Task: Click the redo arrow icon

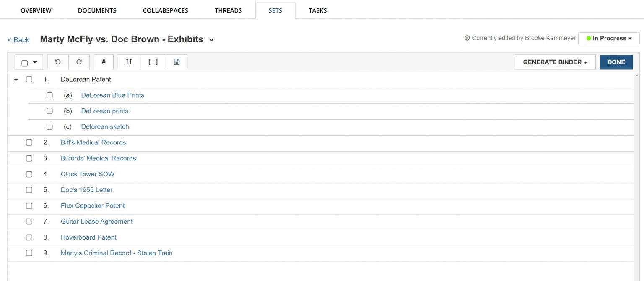Action: click(x=79, y=62)
